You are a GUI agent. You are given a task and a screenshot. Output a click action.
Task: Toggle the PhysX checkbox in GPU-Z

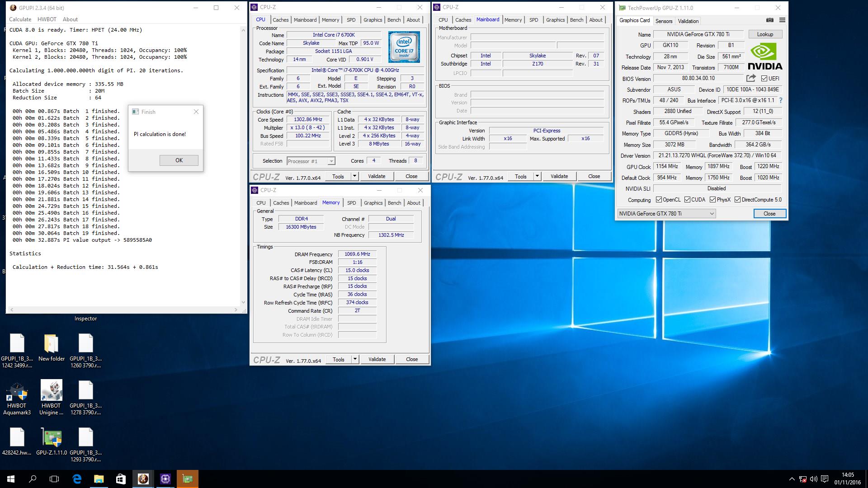point(712,200)
